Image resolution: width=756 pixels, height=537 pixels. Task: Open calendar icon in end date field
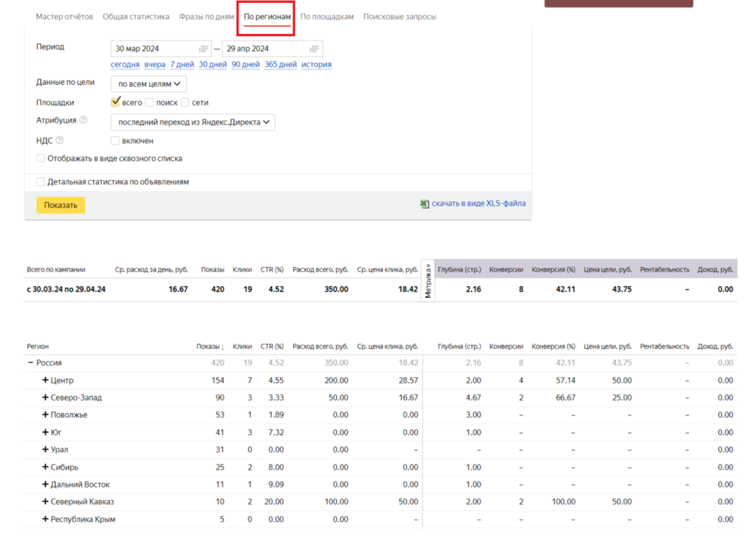tap(315, 49)
